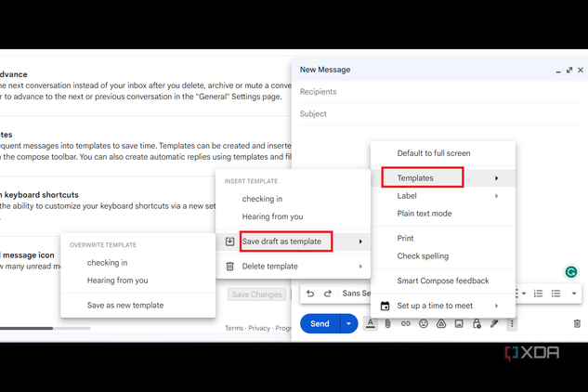Overwrite the 'Hearing from you' template
This screenshot has width=588, height=392.
point(138,281)
